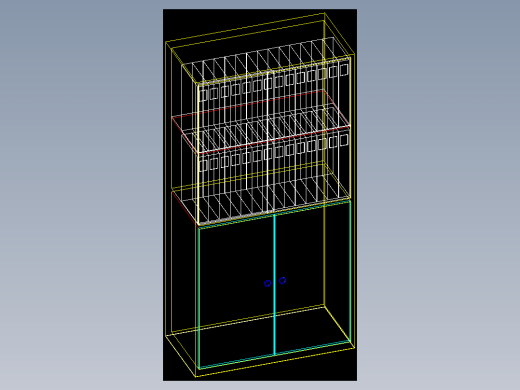Select the left blue door knob circle
The image size is (520, 390).
pyautogui.click(x=267, y=283)
